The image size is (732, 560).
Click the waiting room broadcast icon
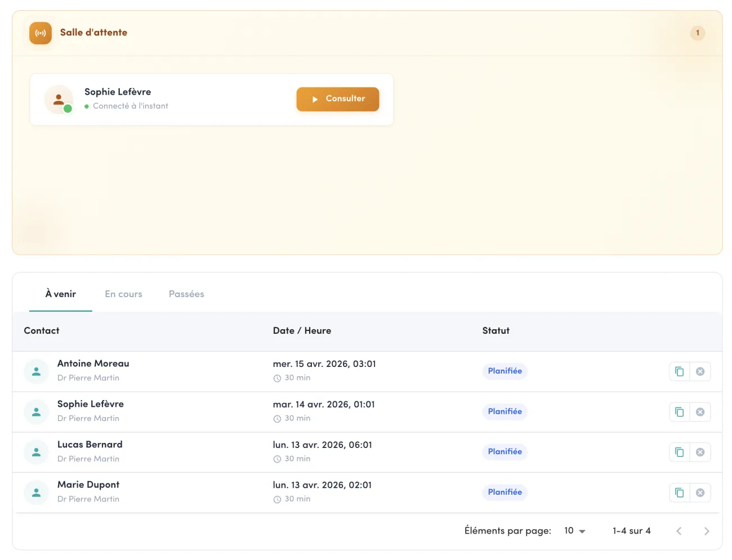[41, 33]
